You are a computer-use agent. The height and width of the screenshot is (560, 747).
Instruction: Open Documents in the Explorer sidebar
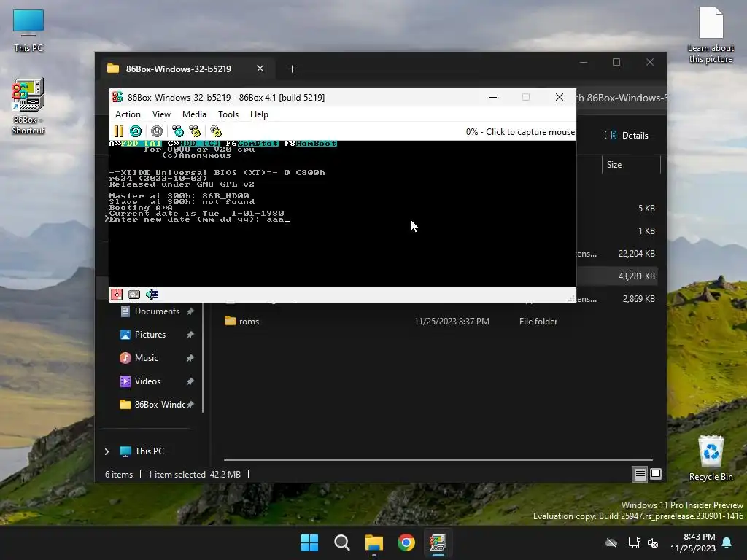pyautogui.click(x=157, y=311)
